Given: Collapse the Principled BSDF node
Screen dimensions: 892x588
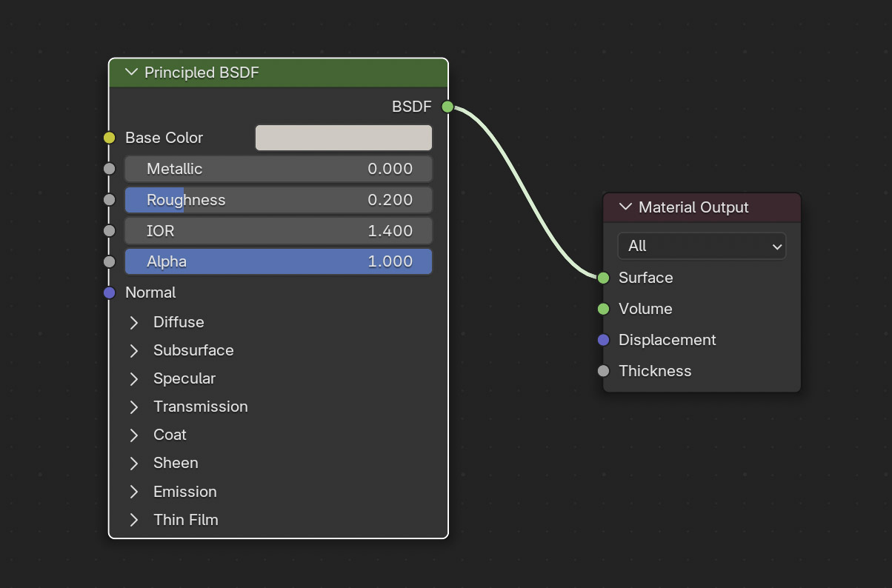Looking at the screenshot, I should tap(132, 73).
